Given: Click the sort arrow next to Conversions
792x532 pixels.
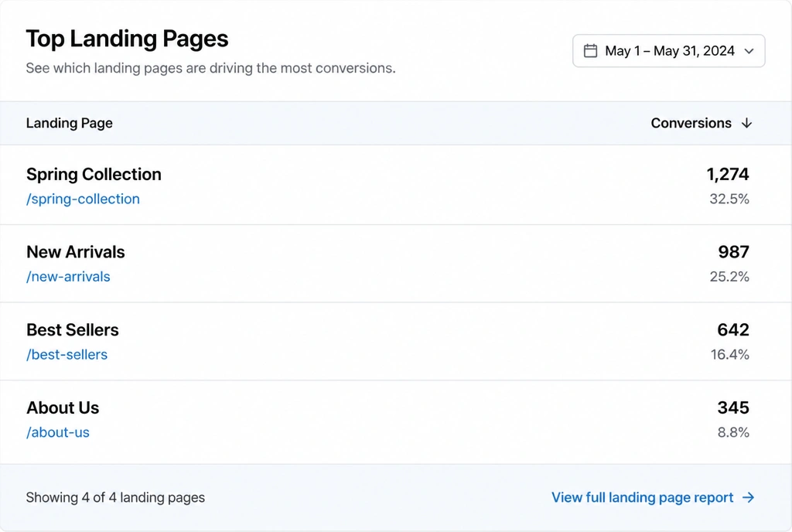Looking at the screenshot, I should (746, 123).
